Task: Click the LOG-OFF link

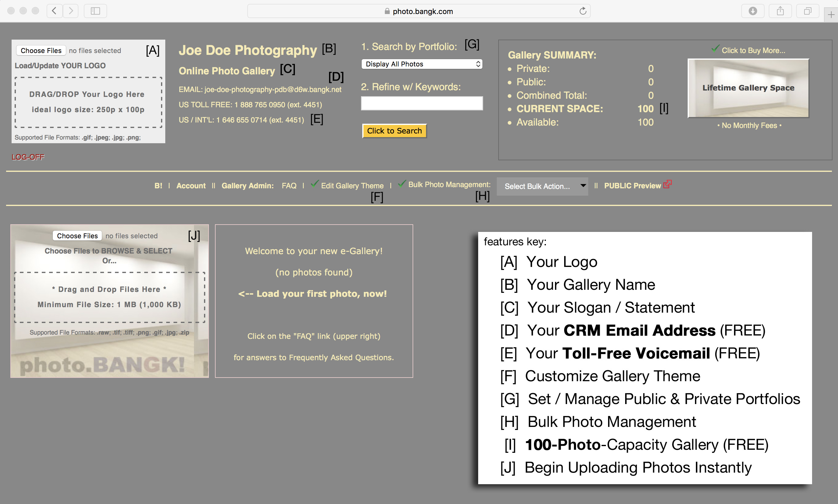Action: tap(28, 157)
